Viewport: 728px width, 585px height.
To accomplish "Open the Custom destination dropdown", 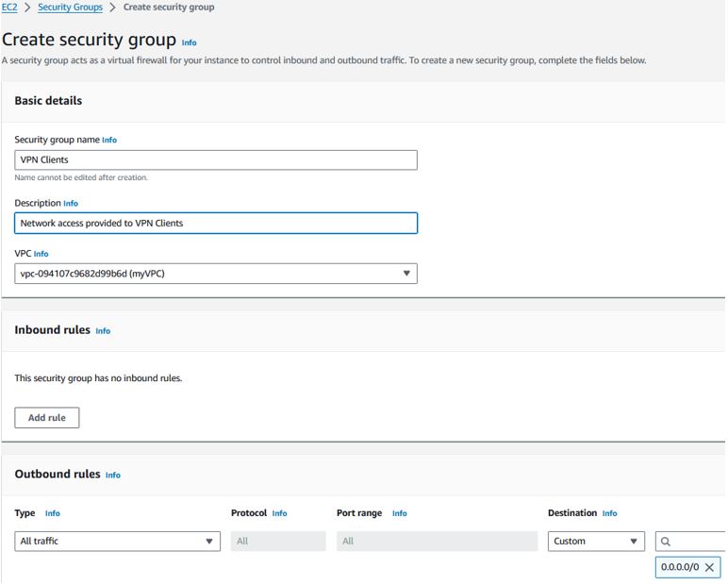I will coord(596,542).
